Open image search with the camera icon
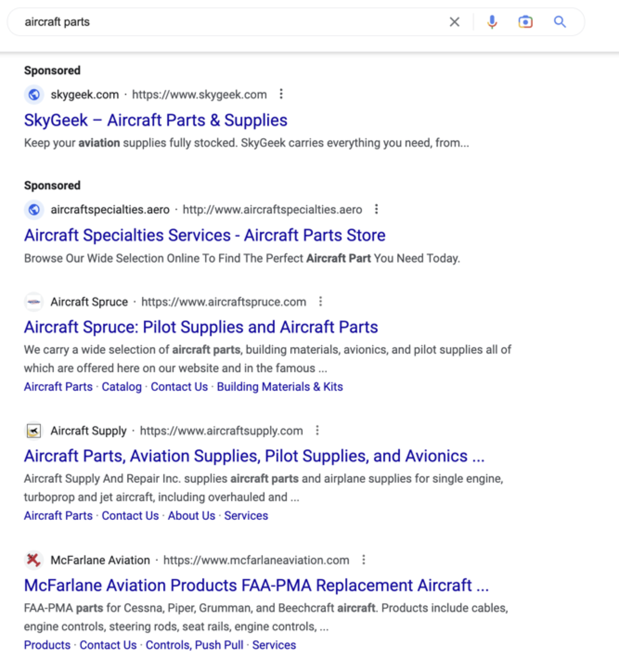 tap(525, 22)
